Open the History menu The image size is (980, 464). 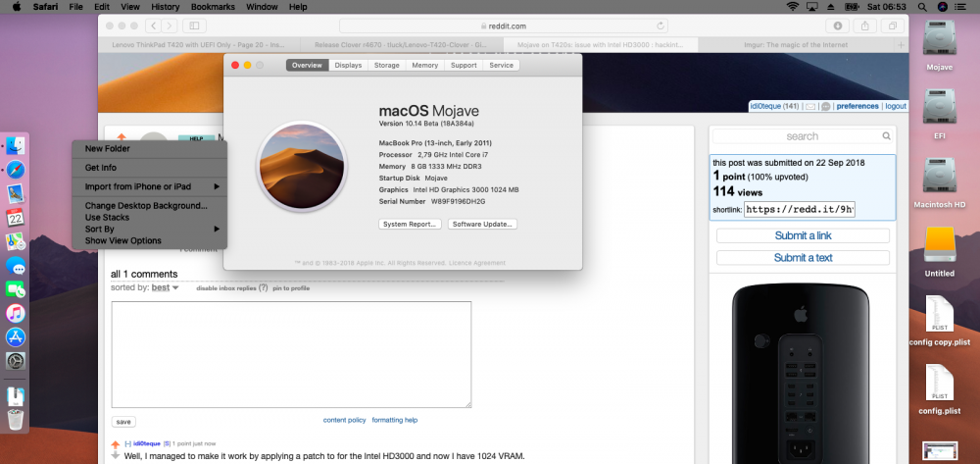165,7
